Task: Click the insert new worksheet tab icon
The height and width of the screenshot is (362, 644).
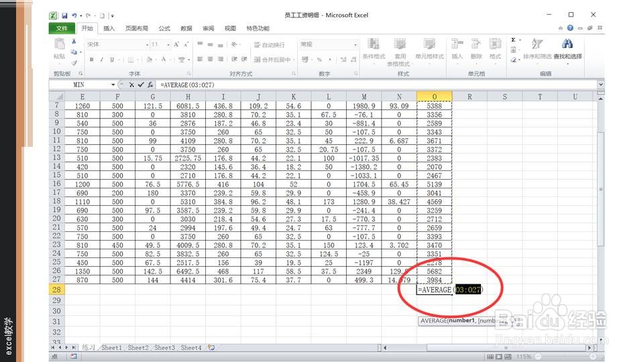Action: coord(211,348)
